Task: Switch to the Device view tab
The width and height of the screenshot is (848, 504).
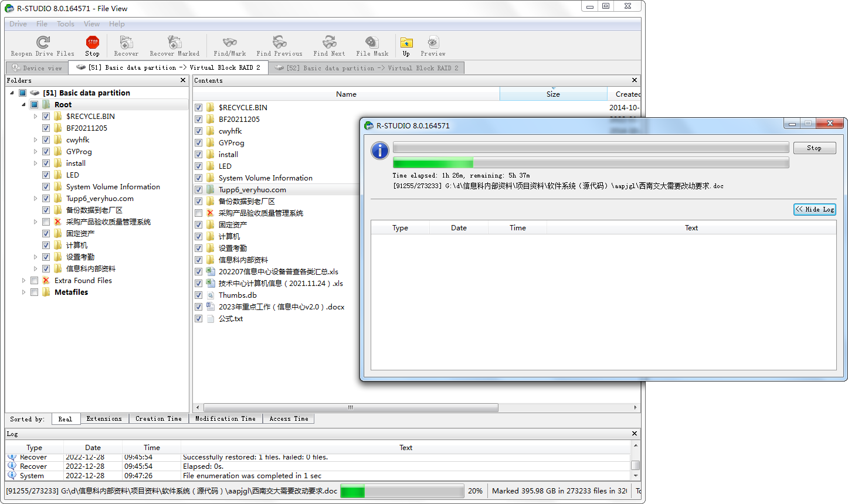Action: [37, 68]
